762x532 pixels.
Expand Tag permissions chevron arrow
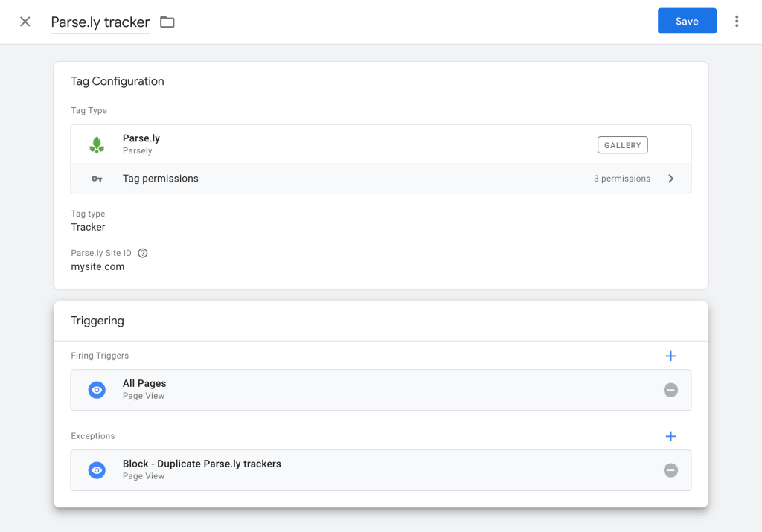click(x=670, y=179)
